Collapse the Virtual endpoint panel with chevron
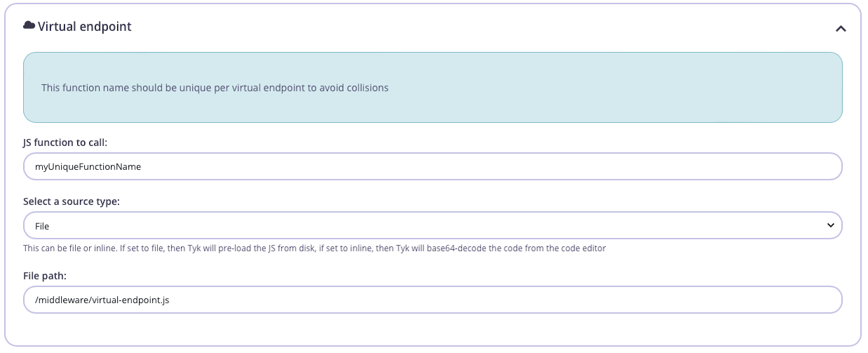The image size is (868, 353). tap(841, 29)
